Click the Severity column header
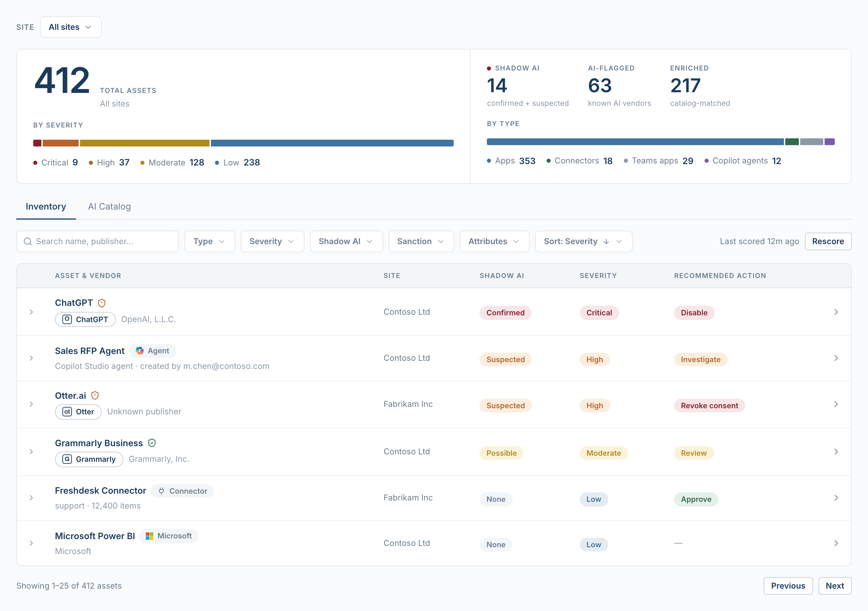Viewport: 868px width, 611px height. coord(598,276)
